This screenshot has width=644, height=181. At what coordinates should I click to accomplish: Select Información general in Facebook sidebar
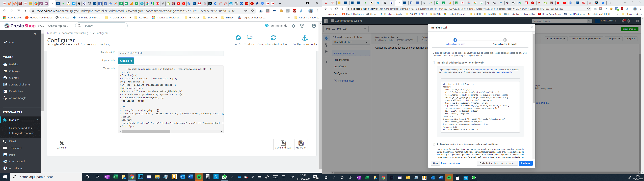pyautogui.click(x=351, y=53)
